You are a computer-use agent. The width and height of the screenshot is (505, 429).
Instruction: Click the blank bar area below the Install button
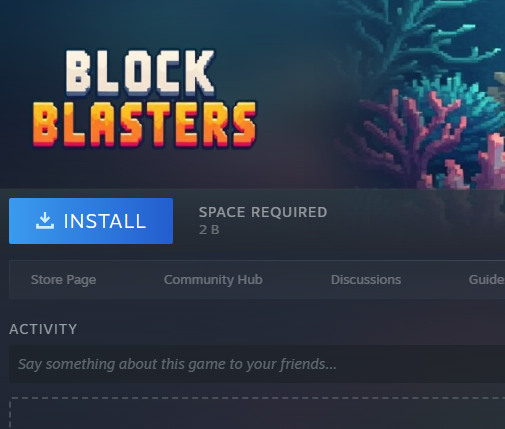tap(257, 252)
